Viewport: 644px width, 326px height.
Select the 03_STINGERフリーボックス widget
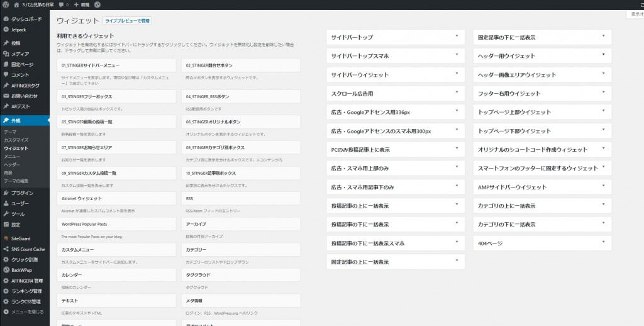click(x=116, y=97)
